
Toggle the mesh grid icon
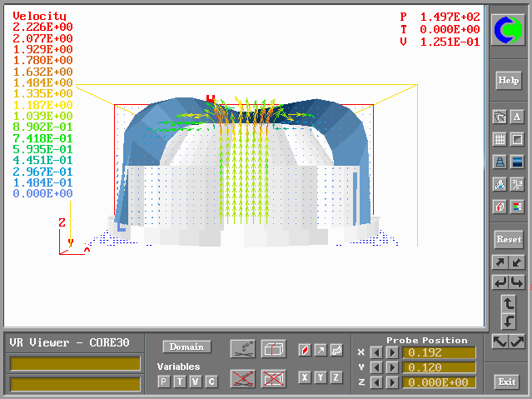(500, 139)
